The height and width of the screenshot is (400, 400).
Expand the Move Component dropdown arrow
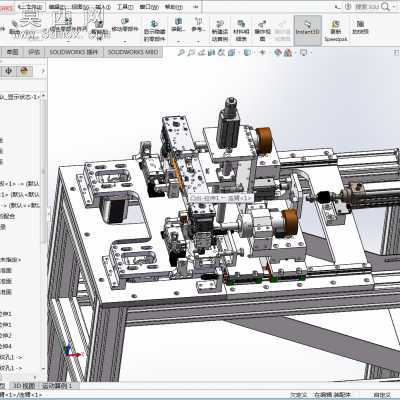coord(124,42)
